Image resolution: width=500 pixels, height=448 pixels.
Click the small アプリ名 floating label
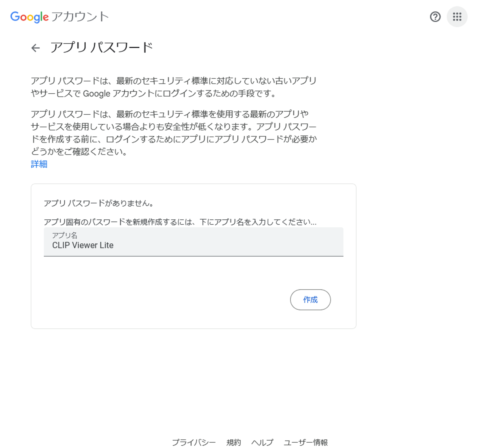click(65, 236)
